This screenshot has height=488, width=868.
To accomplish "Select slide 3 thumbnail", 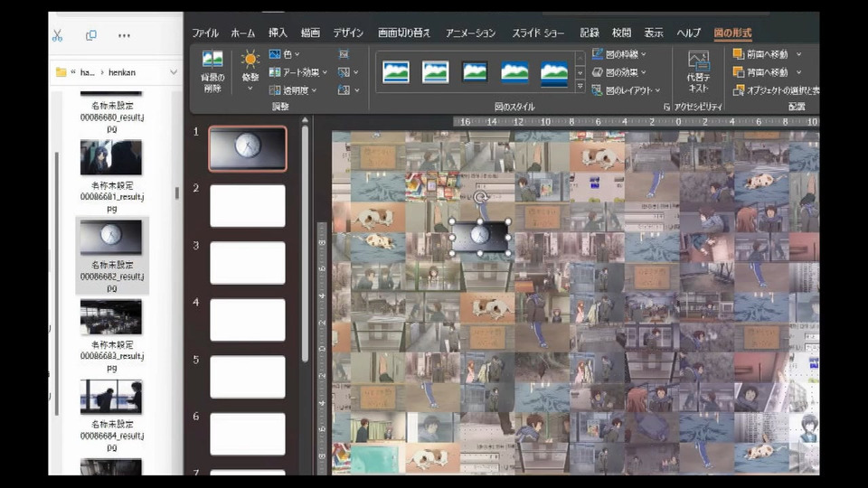I will point(248,263).
